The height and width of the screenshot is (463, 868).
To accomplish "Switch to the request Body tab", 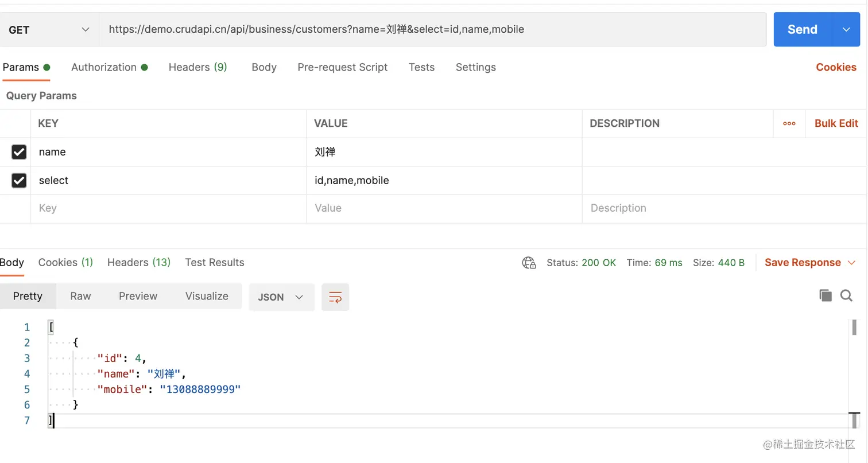I will point(264,67).
